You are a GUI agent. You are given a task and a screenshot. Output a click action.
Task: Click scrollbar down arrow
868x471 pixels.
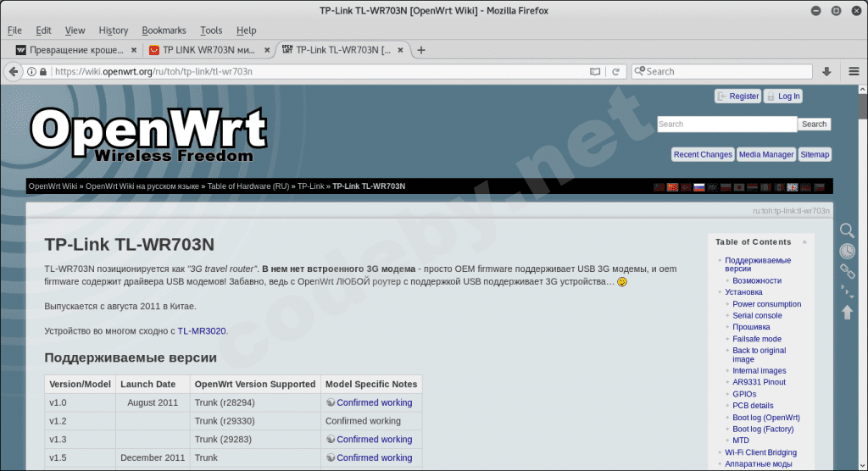tap(862, 467)
